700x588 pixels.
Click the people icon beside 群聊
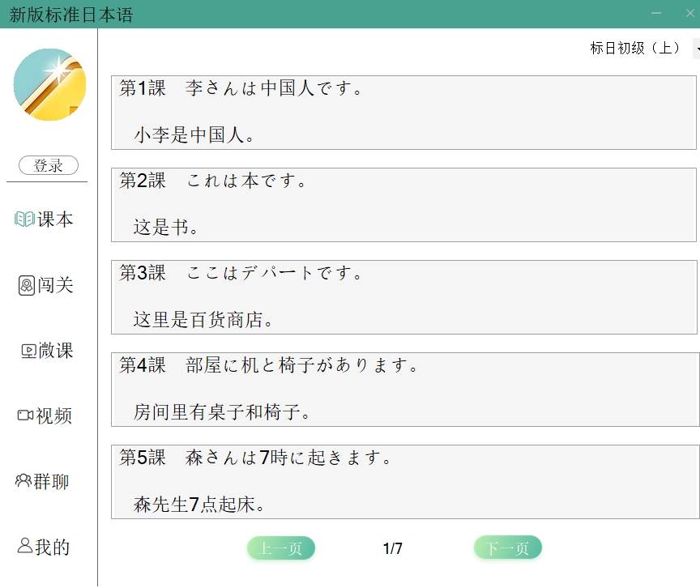click(x=23, y=481)
